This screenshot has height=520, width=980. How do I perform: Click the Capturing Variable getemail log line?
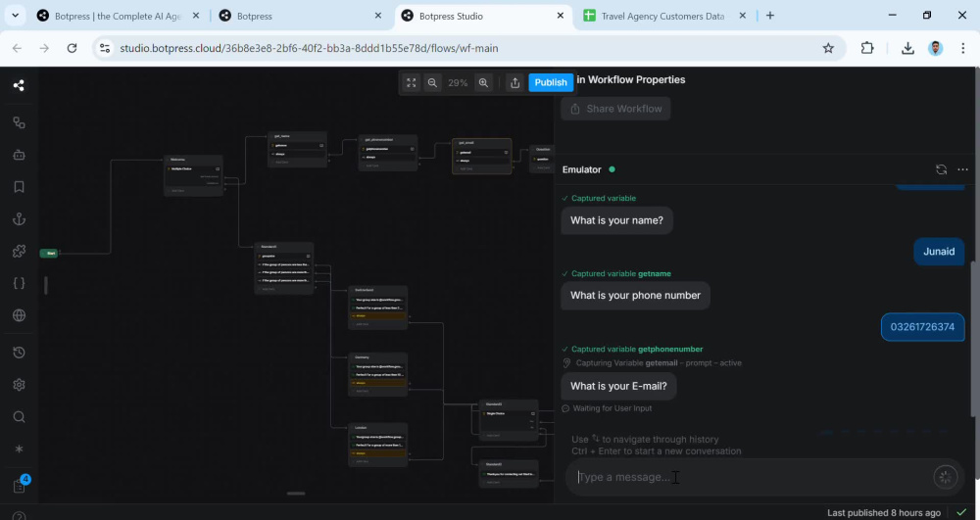652,362
